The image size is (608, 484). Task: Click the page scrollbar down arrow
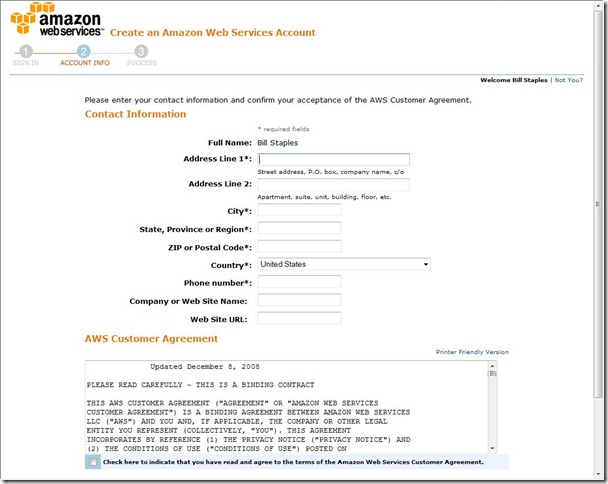(x=598, y=475)
